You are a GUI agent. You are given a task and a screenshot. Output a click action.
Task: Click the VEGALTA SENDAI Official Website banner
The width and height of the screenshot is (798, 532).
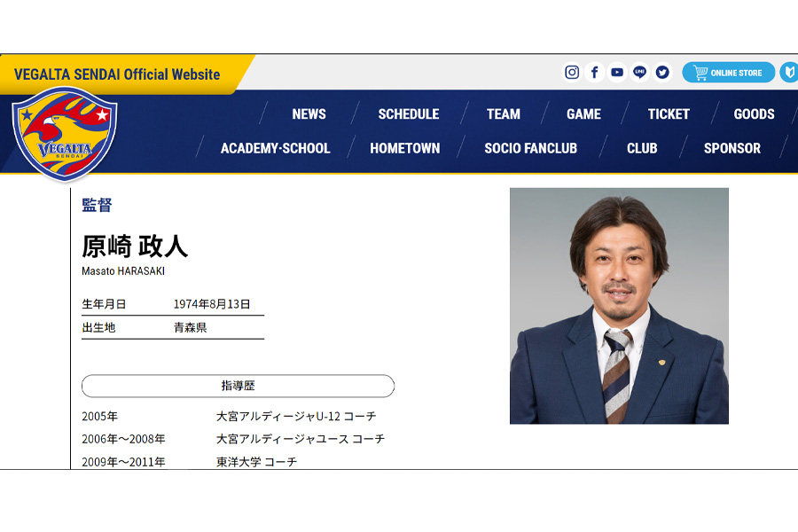pyautogui.click(x=117, y=74)
